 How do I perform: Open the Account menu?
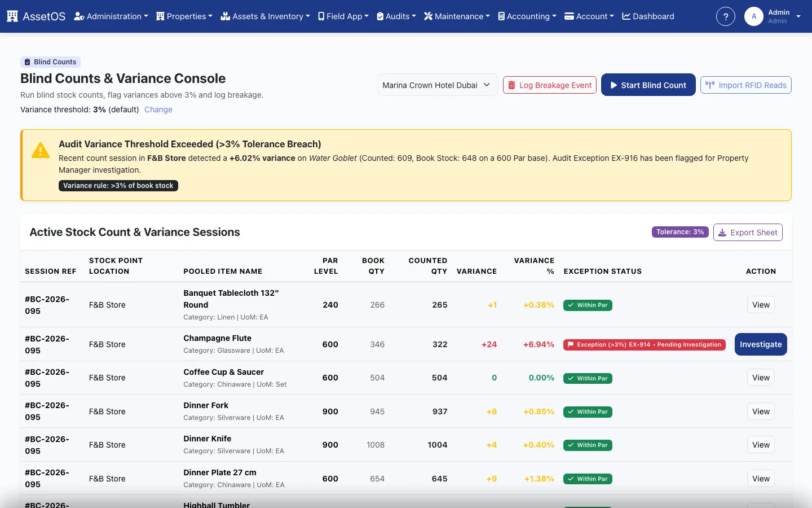click(x=589, y=16)
